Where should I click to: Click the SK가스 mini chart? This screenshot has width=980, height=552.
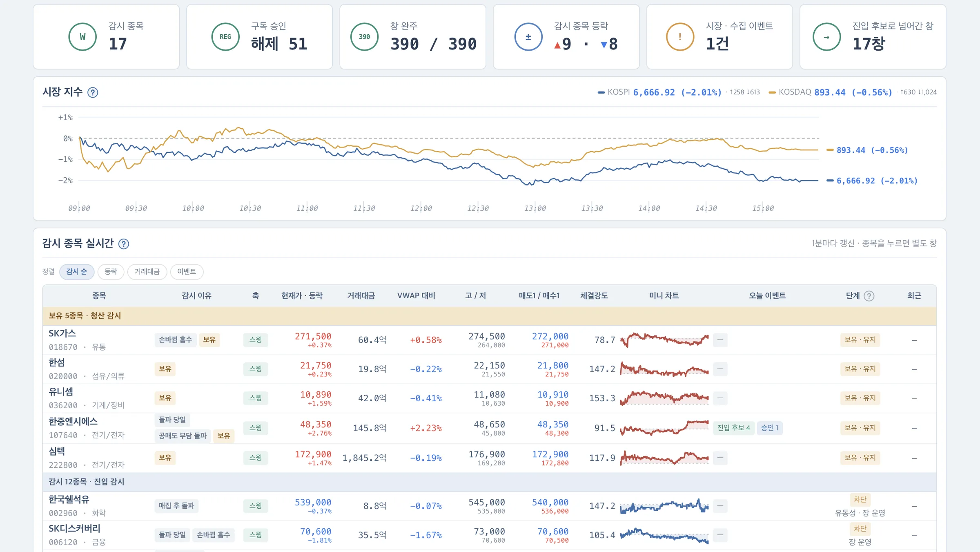coord(664,340)
